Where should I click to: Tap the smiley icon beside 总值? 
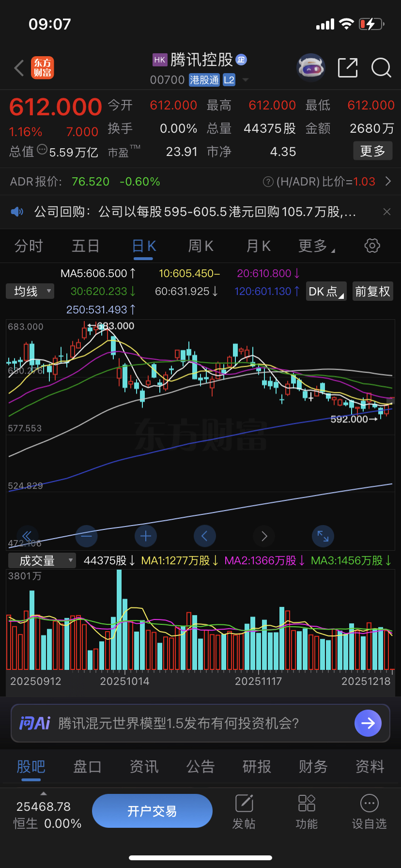(42, 149)
